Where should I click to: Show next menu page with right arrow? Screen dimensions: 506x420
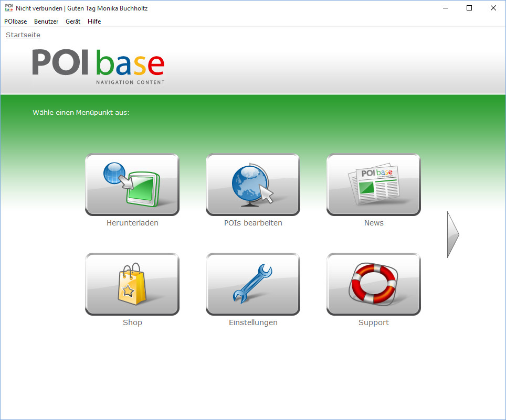[x=452, y=234]
